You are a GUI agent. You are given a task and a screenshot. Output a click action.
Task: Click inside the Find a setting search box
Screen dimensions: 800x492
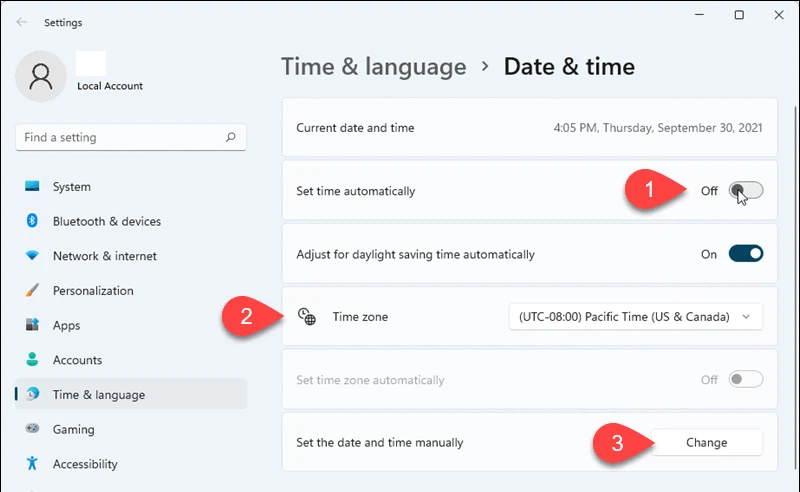120,138
